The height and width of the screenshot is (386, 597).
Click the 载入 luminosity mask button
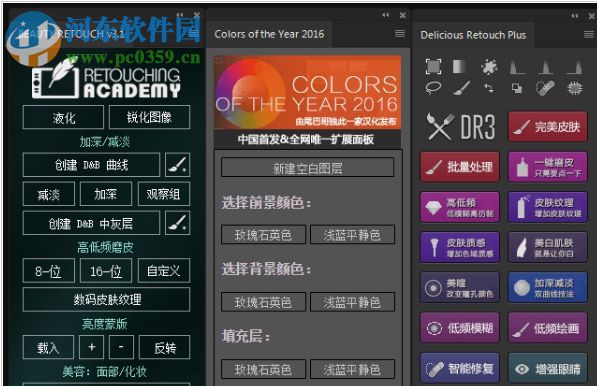coord(48,347)
